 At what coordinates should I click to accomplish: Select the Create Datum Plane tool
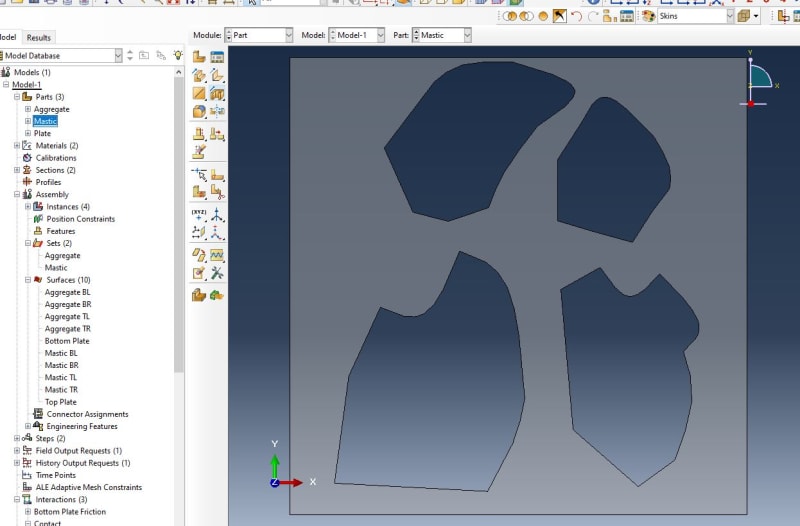click(x=199, y=233)
